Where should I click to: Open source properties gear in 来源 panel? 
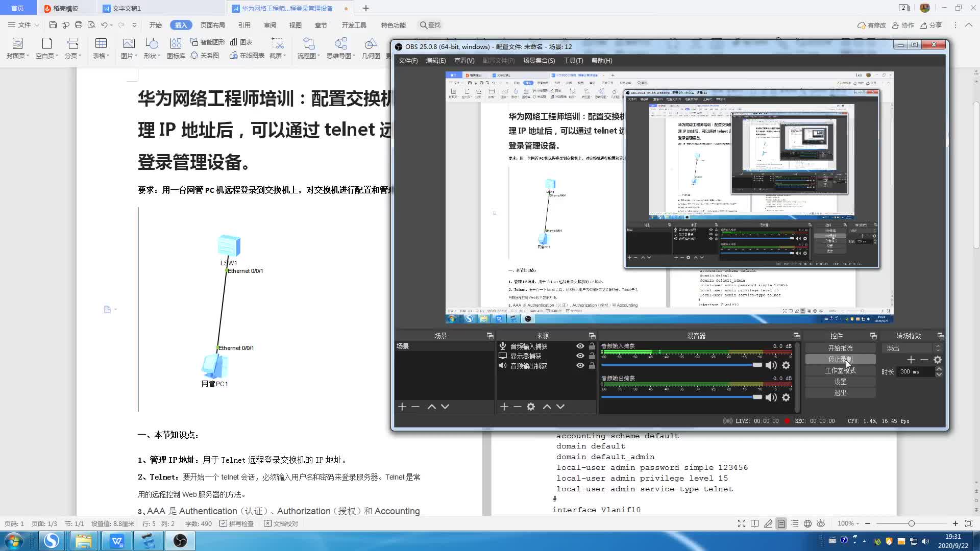[531, 407]
